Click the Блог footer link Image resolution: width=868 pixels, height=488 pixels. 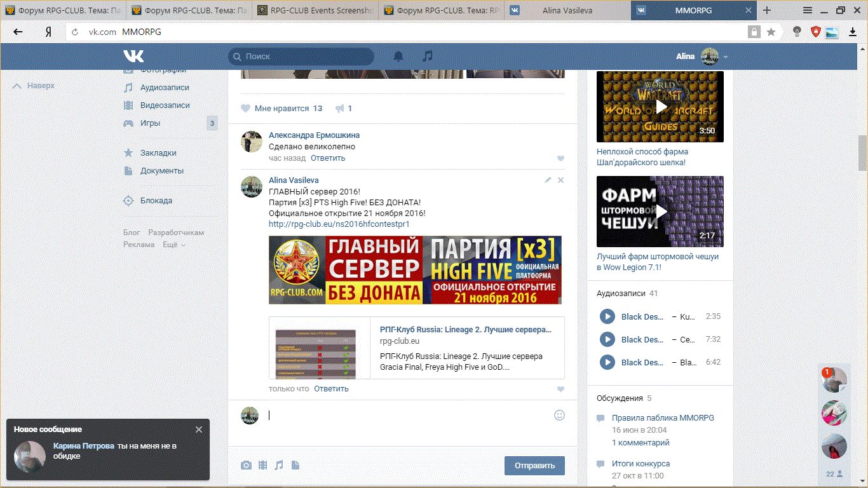coord(132,233)
